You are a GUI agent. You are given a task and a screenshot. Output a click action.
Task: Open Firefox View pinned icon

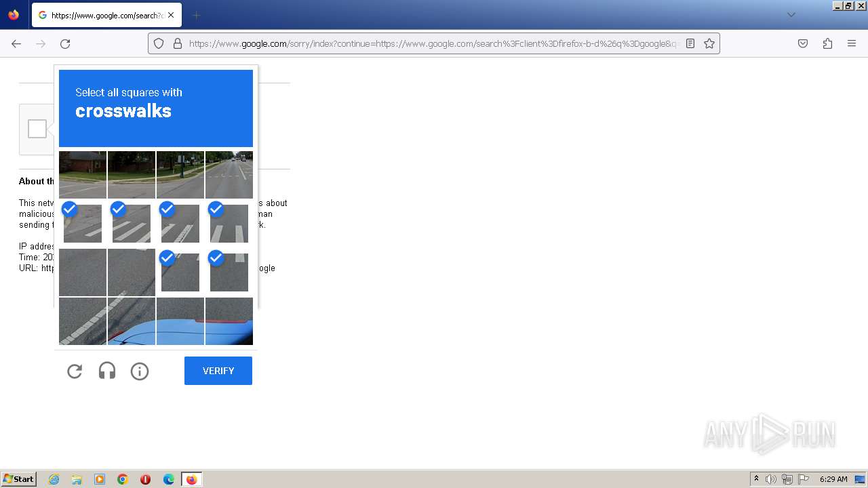(14, 15)
